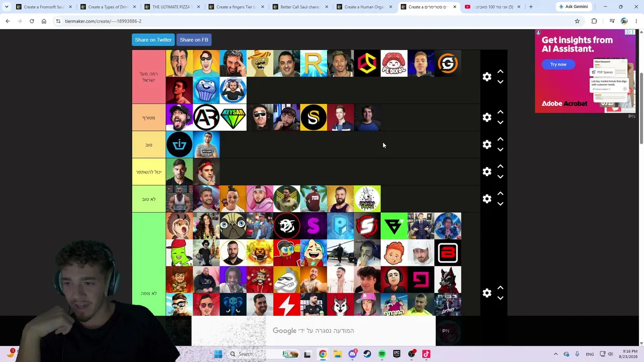Open Spotify from the taskbar
The image size is (644, 362).
(382, 354)
